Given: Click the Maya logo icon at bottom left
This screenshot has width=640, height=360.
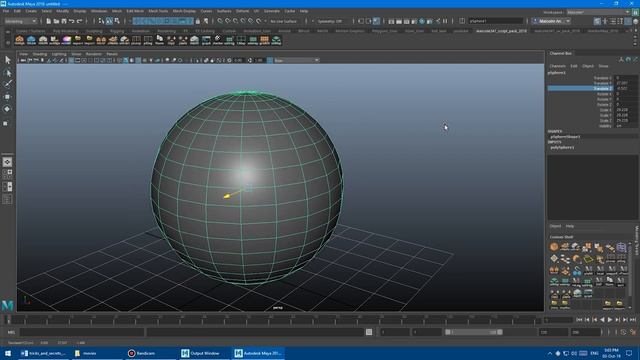Looking at the screenshot, I should (7, 305).
